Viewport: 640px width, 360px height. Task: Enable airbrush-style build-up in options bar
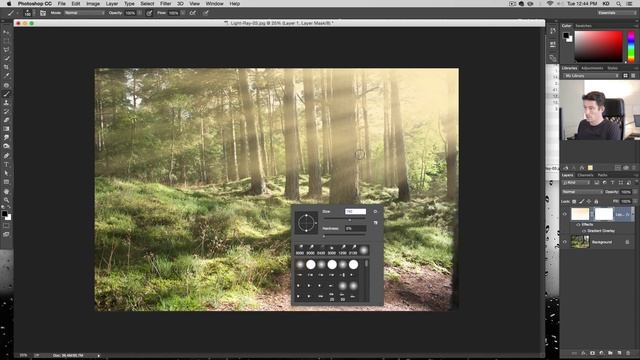193,13
